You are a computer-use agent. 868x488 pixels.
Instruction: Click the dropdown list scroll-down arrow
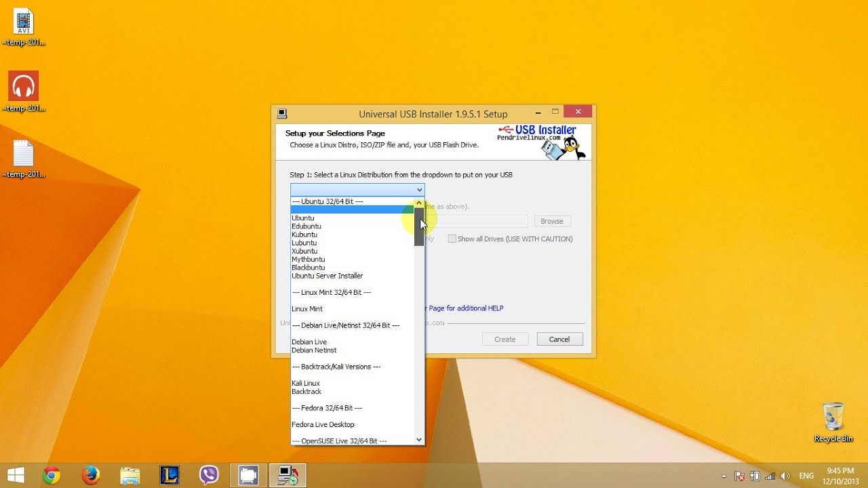(419, 439)
